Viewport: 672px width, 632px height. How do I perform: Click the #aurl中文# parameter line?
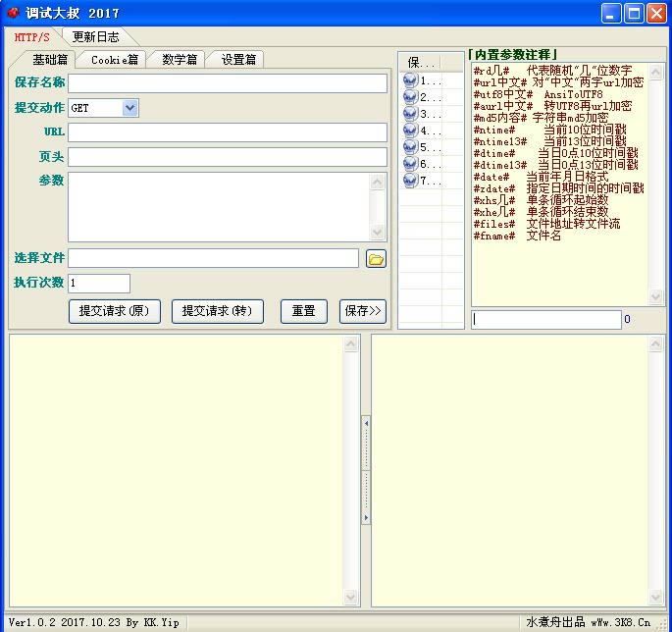coord(553,106)
